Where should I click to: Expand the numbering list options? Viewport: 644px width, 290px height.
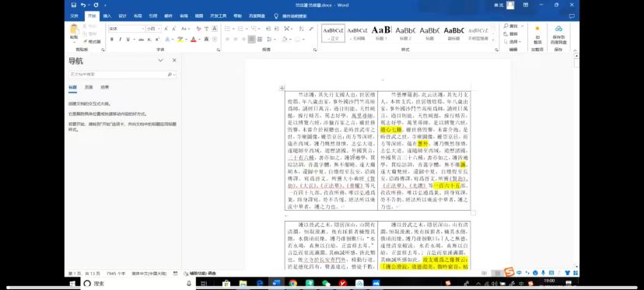[x=247, y=28]
